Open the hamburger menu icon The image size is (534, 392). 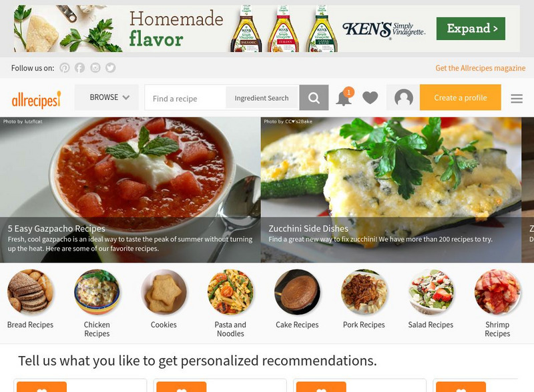[517, 99]
